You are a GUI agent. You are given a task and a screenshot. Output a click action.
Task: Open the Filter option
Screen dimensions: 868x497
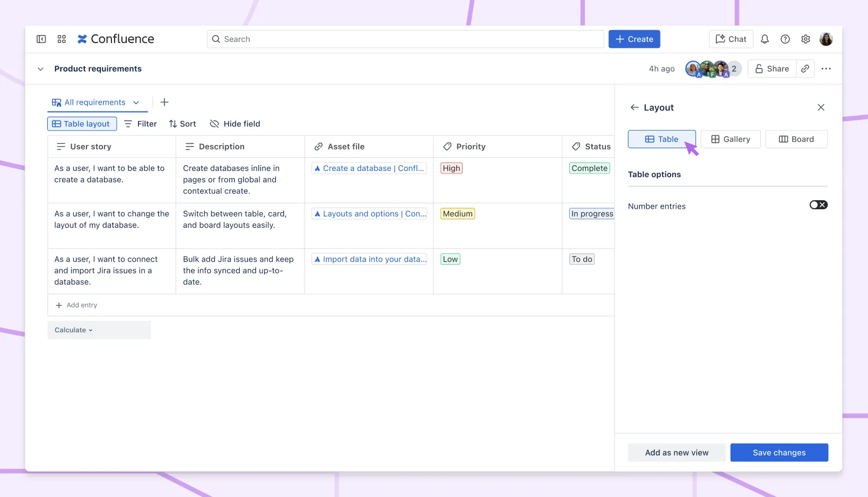(141, 124)
